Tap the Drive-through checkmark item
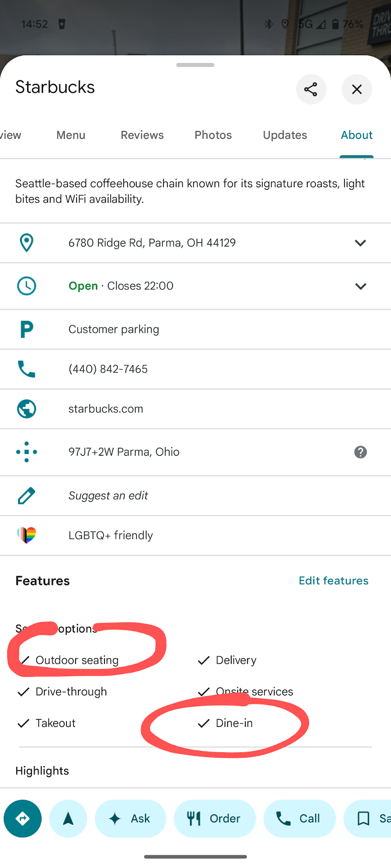 click(62, 692)
